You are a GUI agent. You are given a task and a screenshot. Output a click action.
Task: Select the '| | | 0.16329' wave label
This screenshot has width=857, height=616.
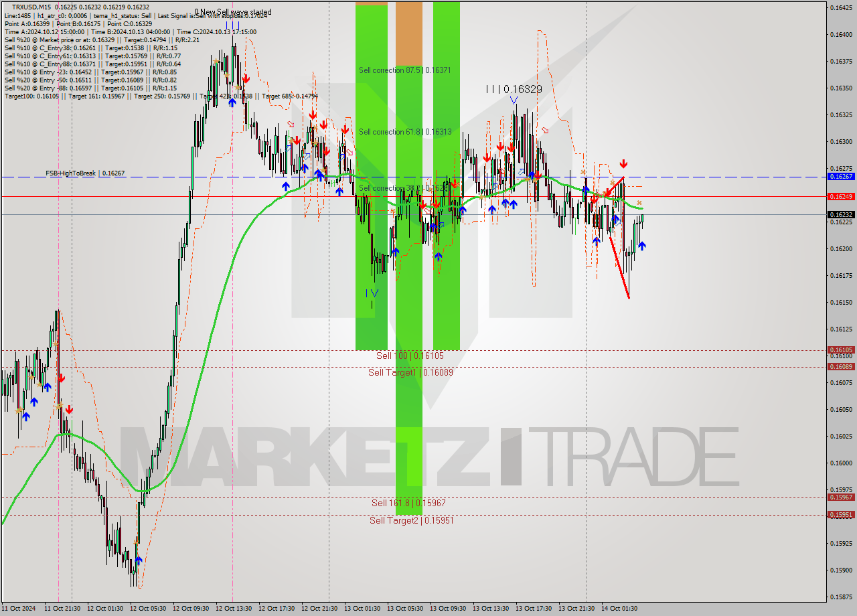[x=514, y=89]
